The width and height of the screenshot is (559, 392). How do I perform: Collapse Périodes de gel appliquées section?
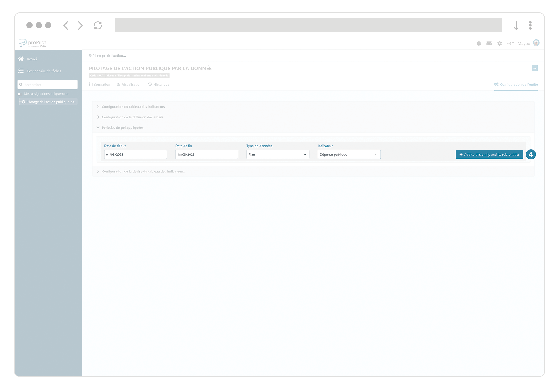[x=122, y=127]
